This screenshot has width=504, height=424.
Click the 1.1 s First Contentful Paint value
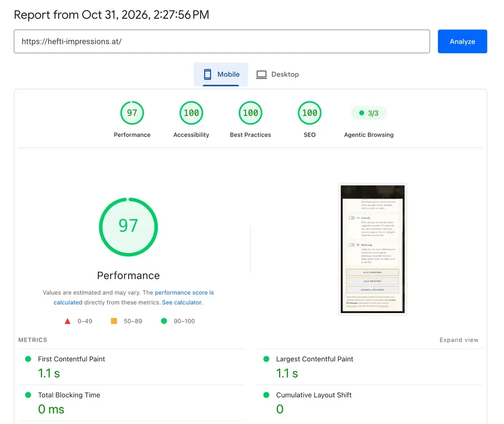tap(49, 374)
